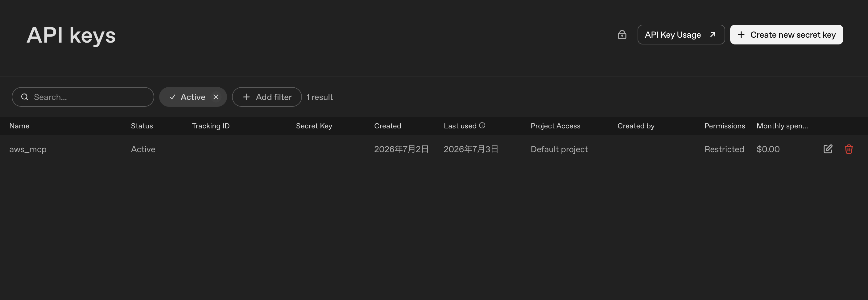The height and width of the screenshot is (300, 868).
Task: Open the API Key Usage page
Action: tap(681, 35)
